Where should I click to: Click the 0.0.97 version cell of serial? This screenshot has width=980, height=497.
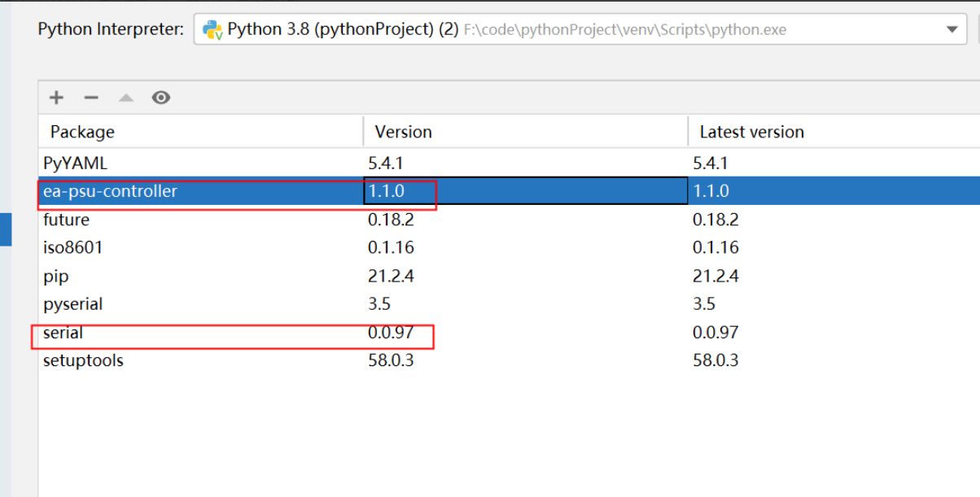[x=391, y=333]
